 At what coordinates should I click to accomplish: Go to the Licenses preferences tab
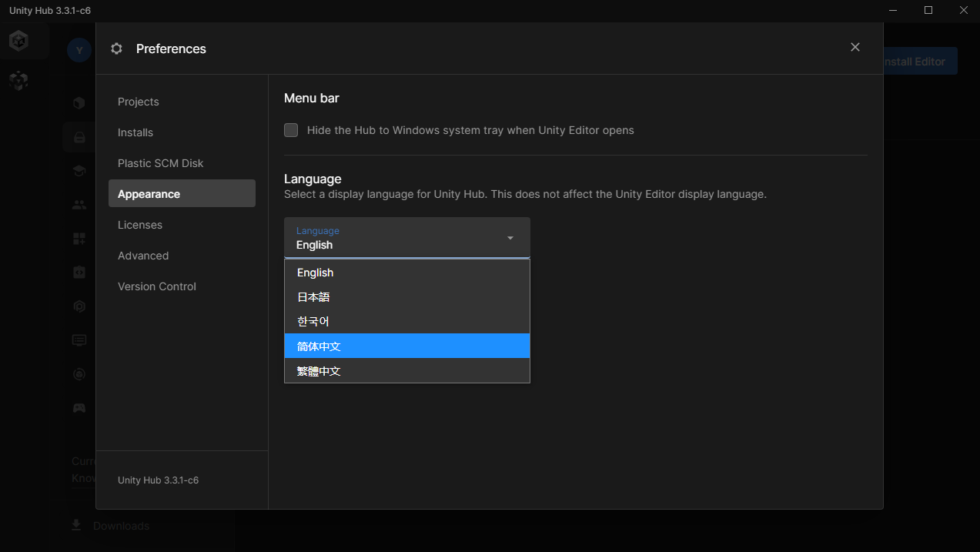coord(140,225)
